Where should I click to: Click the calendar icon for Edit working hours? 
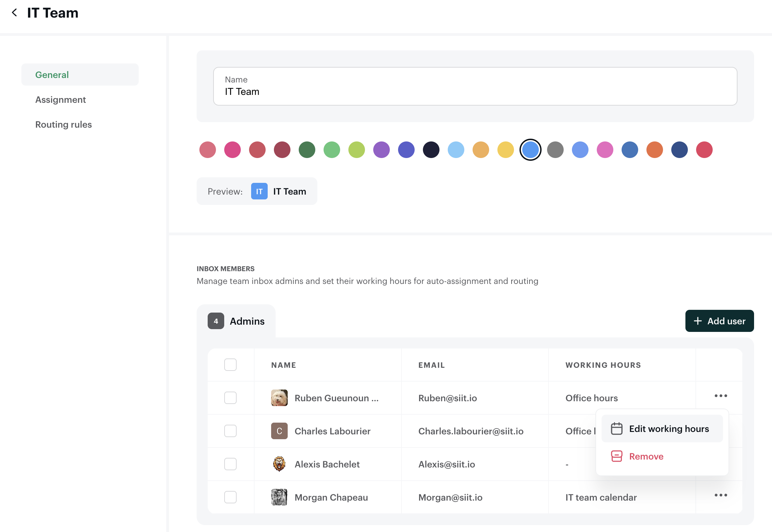pos(616,428)
